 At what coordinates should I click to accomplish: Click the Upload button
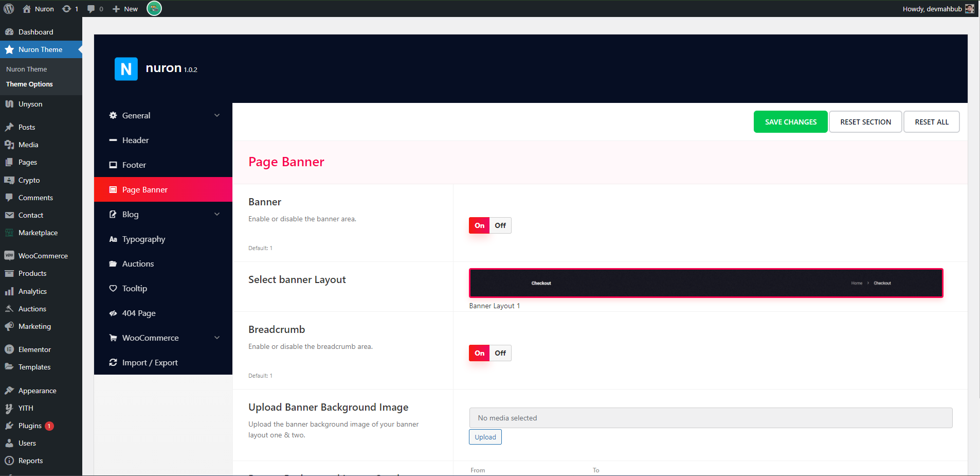pos(485,437)
